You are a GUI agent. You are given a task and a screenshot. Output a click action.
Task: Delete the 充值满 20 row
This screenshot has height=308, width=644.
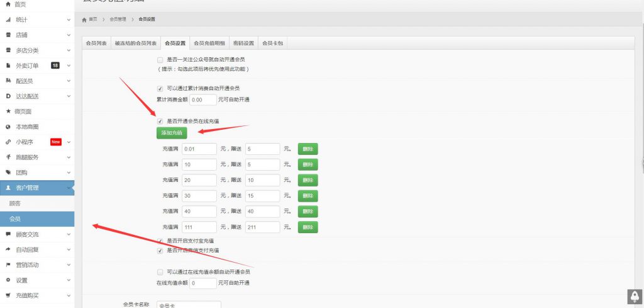pyautogui.click(x=308, y=180)
